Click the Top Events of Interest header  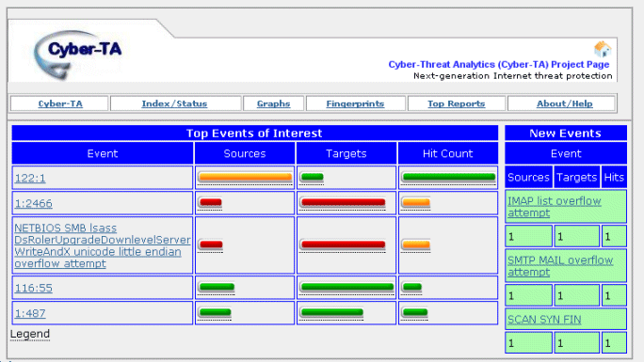(254, 134)
